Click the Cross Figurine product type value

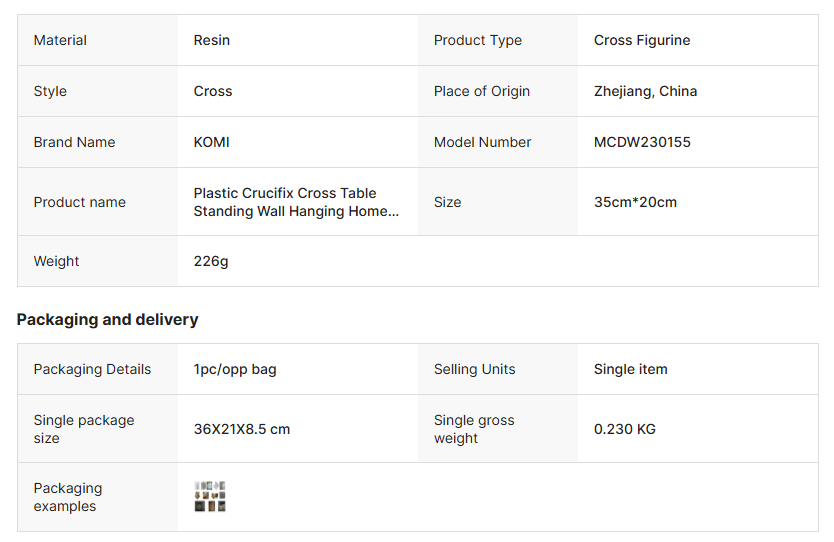pos(642,40)
